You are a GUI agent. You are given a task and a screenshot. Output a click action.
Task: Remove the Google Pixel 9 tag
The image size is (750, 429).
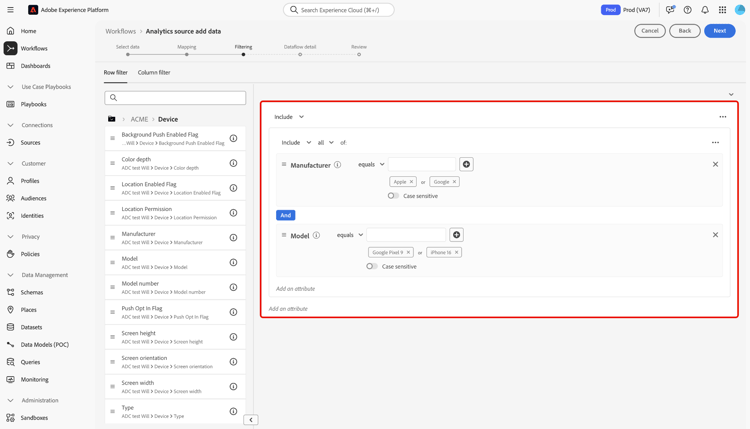tap(408, 253)
